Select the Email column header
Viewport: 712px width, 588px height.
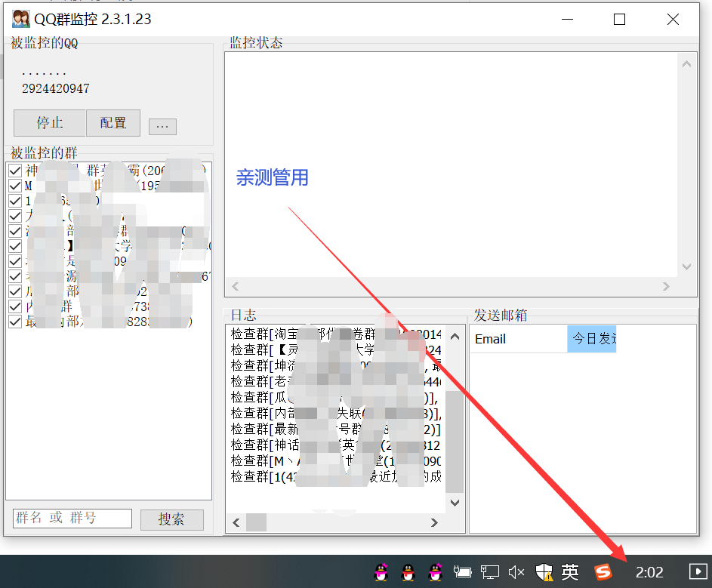517,339
